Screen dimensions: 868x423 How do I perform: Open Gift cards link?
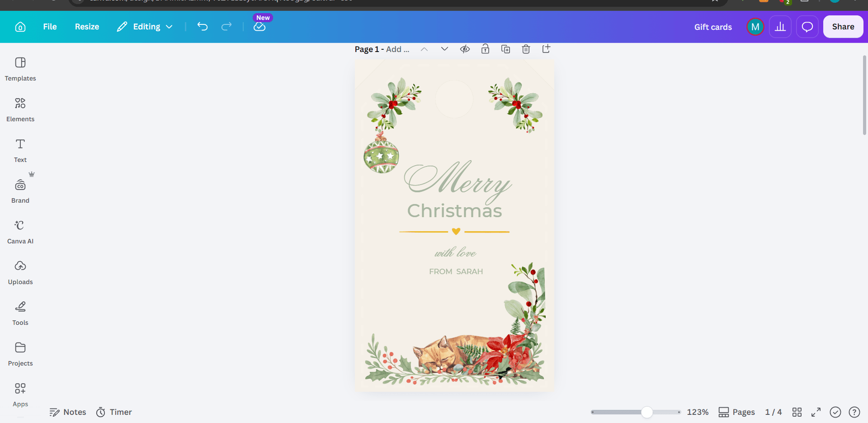713,27
